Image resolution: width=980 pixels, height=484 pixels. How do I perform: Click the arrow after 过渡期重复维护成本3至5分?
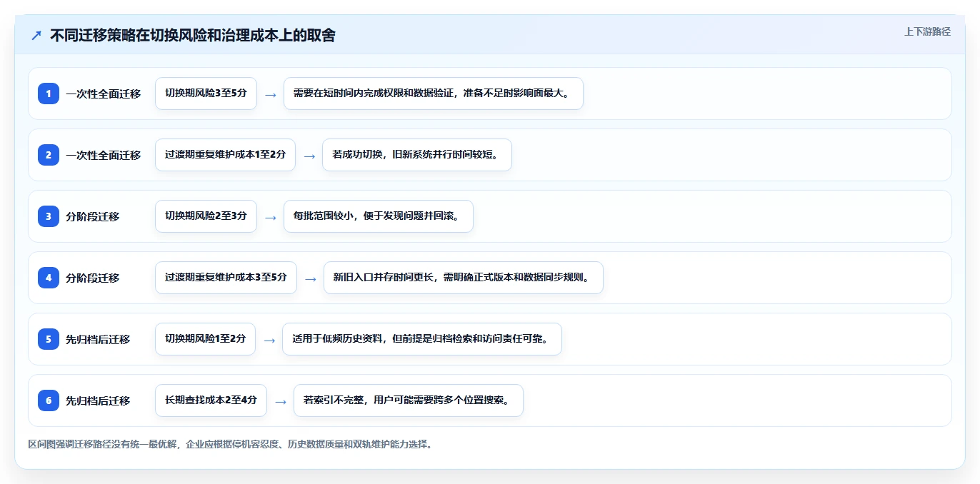[x=310, y=278]
